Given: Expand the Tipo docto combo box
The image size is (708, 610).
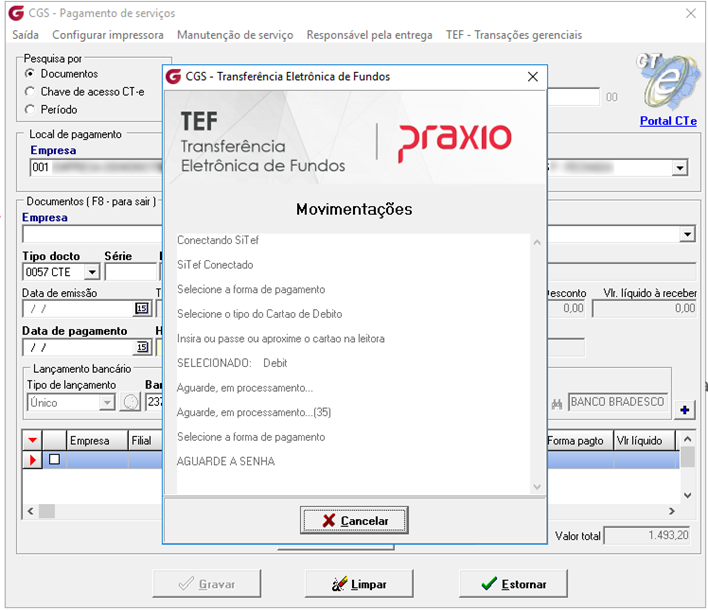Looking at the screenshot, I should click(x=92, y=272).
